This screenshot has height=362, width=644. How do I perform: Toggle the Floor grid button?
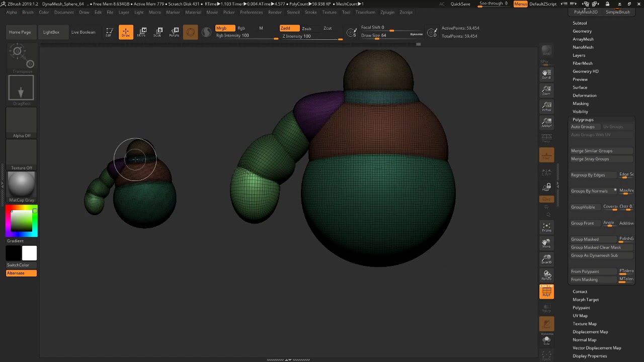[x=546, y=155]
